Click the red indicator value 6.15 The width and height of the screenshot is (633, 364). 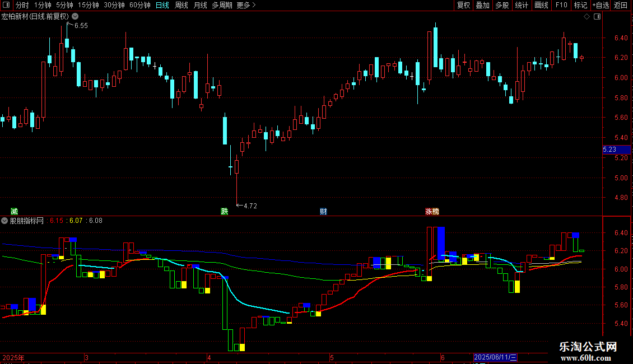57,221
